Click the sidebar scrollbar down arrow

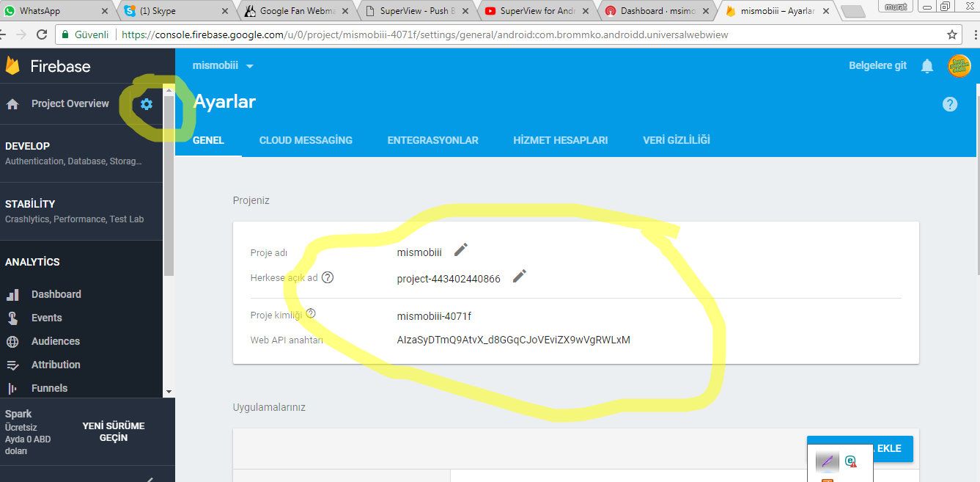pyautogui.click(x=169, y=392)
